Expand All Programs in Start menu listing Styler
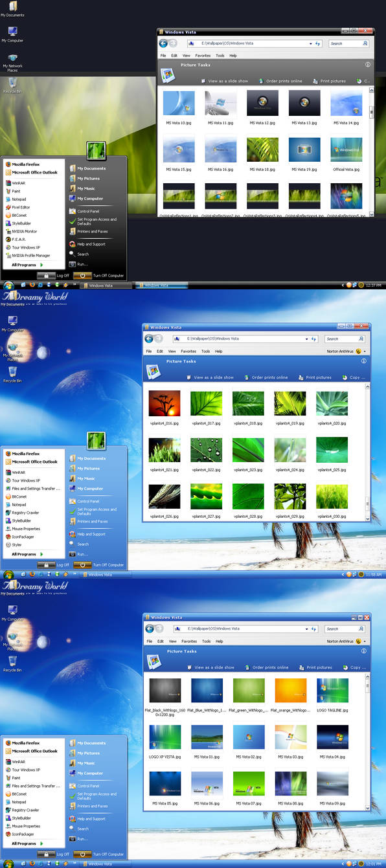386x868 pixels. pos(28,554)
